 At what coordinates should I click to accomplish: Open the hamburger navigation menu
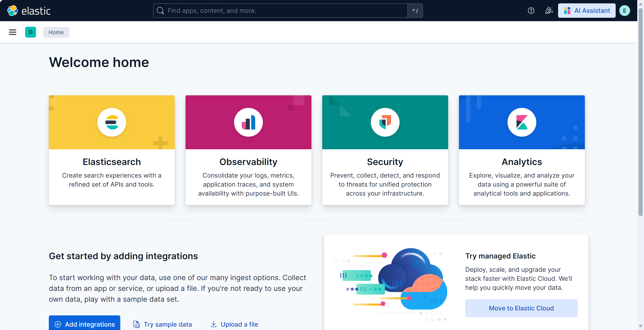click(13, 32)
